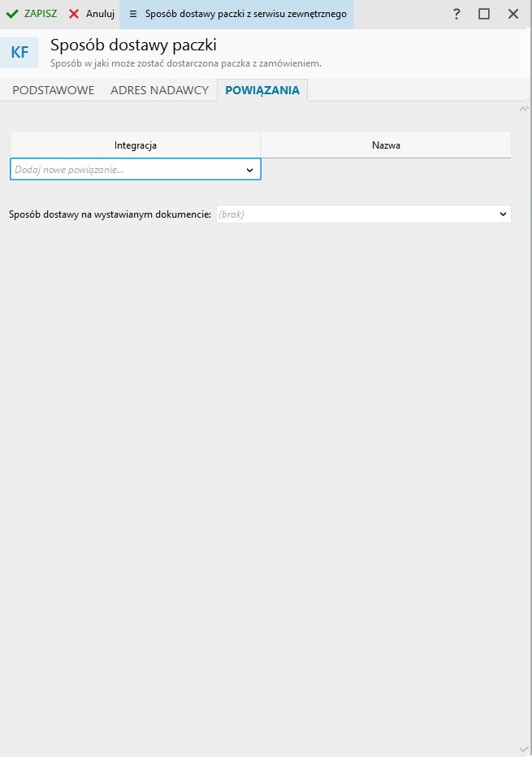
Task: Click the scroll up arrow at the panel top
Action: pyautogui.click(x=523, y=108)
